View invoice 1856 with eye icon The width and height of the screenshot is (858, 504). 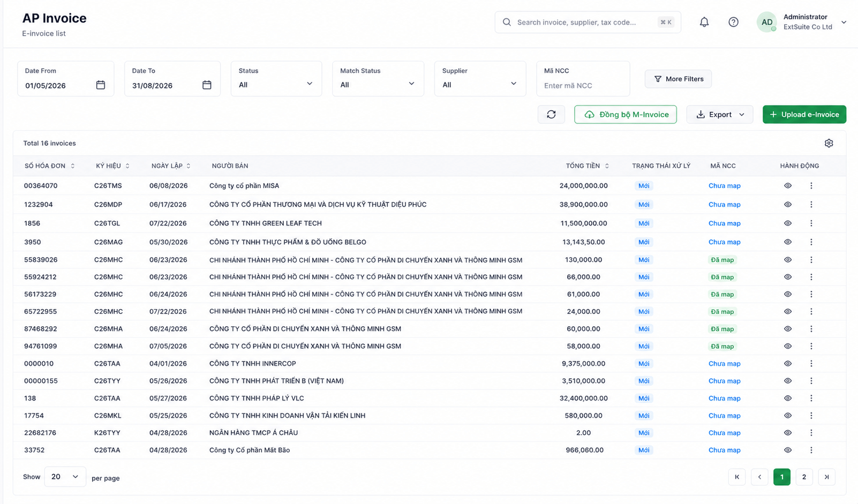tap(788, 223)
